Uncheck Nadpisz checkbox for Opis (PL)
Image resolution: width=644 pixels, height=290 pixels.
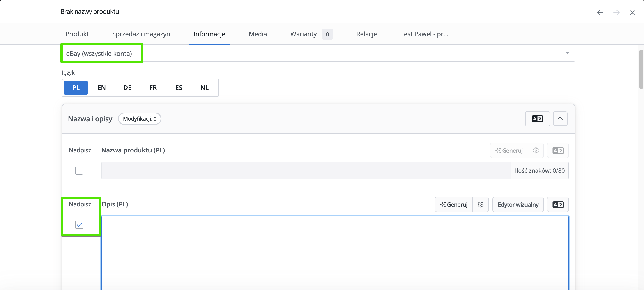pos(79,225)
